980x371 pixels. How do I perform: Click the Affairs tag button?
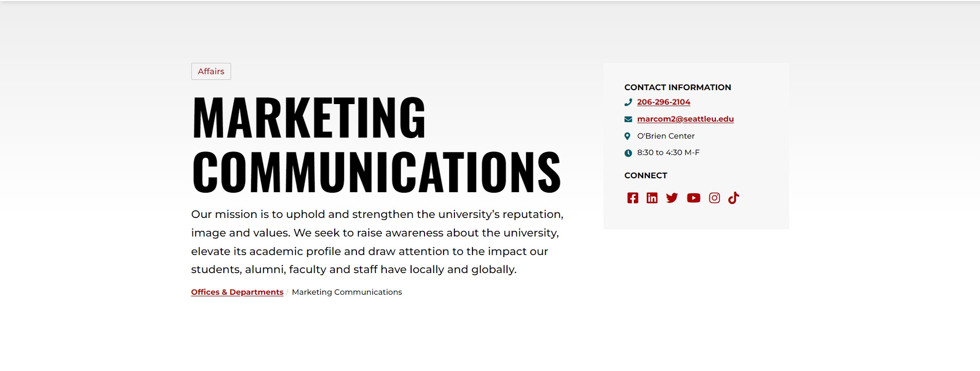(x=211, y=72)
